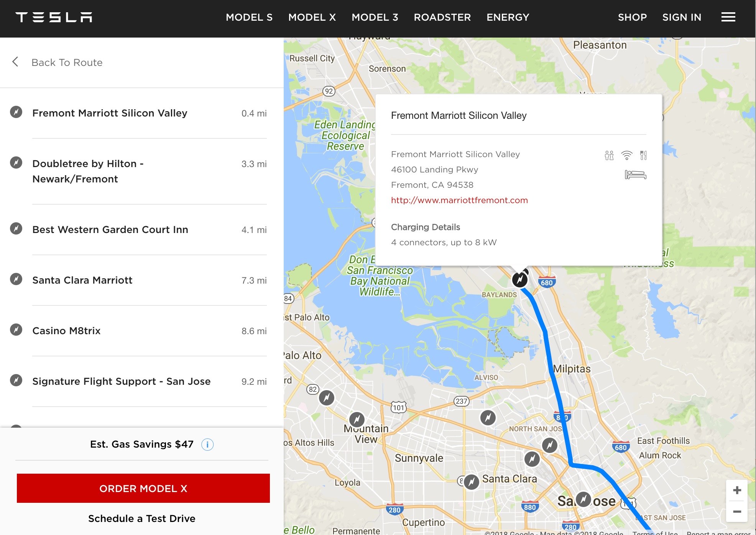
Task: Expand the MODEL S navigation dropdown
Action: (x=249, y=17)
